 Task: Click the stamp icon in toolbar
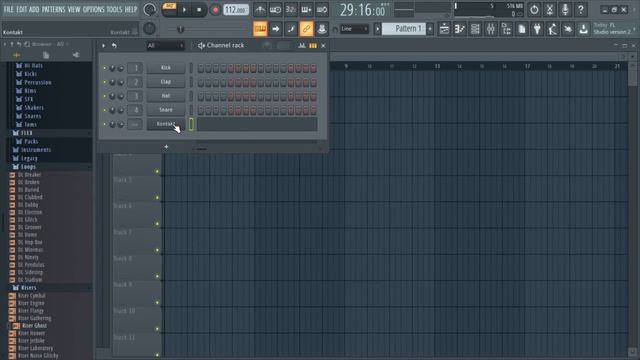[322, 29]
